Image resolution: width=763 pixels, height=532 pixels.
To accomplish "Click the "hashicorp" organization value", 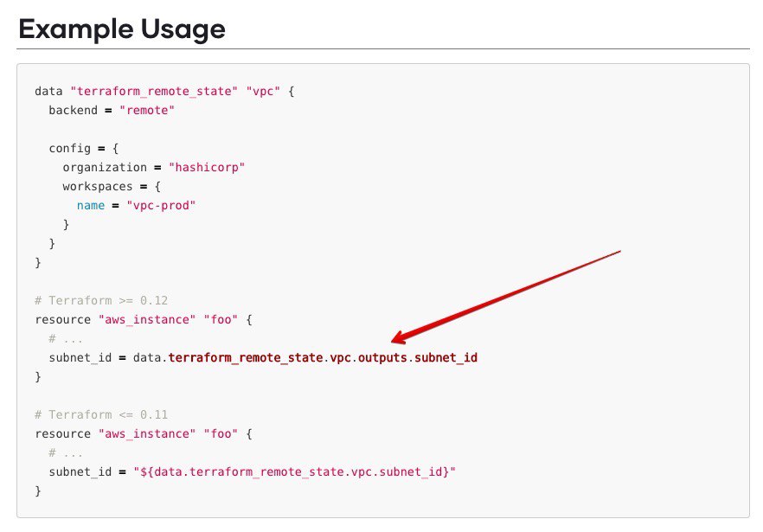I will (208, 167).
